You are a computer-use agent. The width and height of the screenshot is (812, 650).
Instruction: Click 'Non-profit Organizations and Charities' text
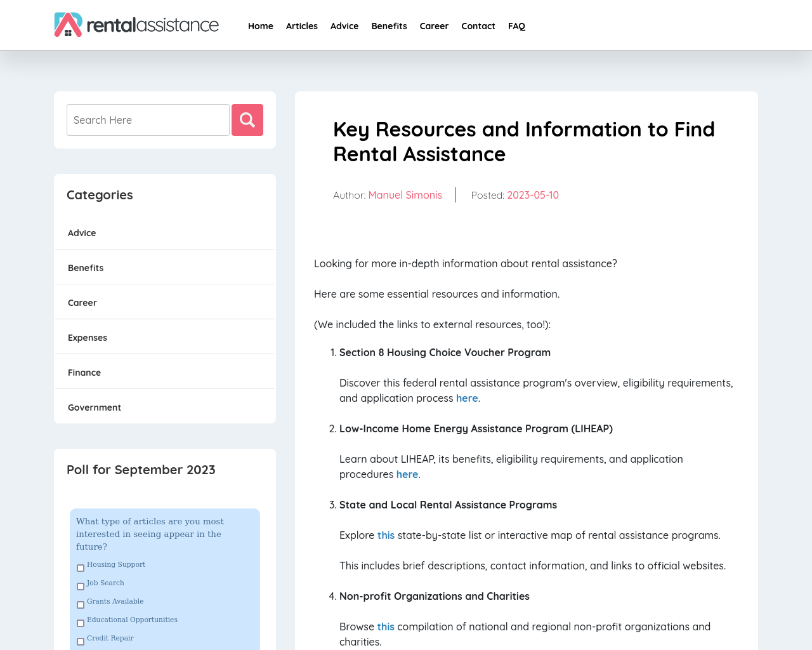click(x=435, y=596)
